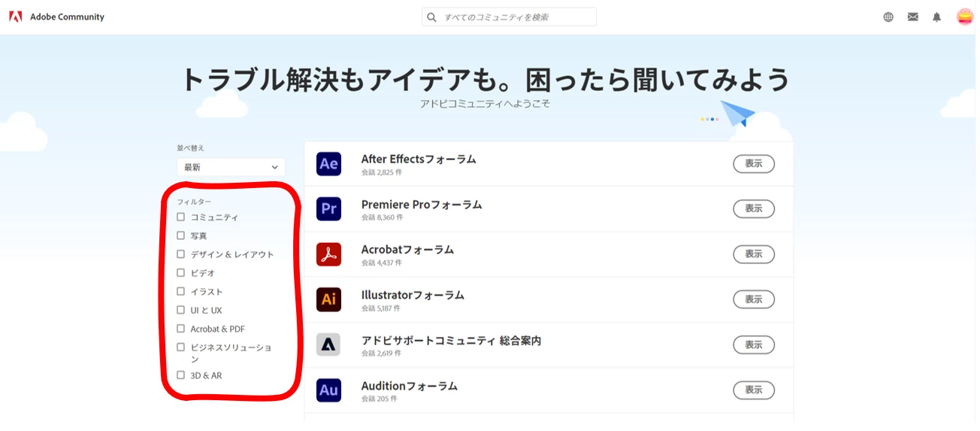Click 表示 button for Premiere Pro forum
The width and height of the screenshot is (980, 431).
pyautogui.click(x=753, y=208)
